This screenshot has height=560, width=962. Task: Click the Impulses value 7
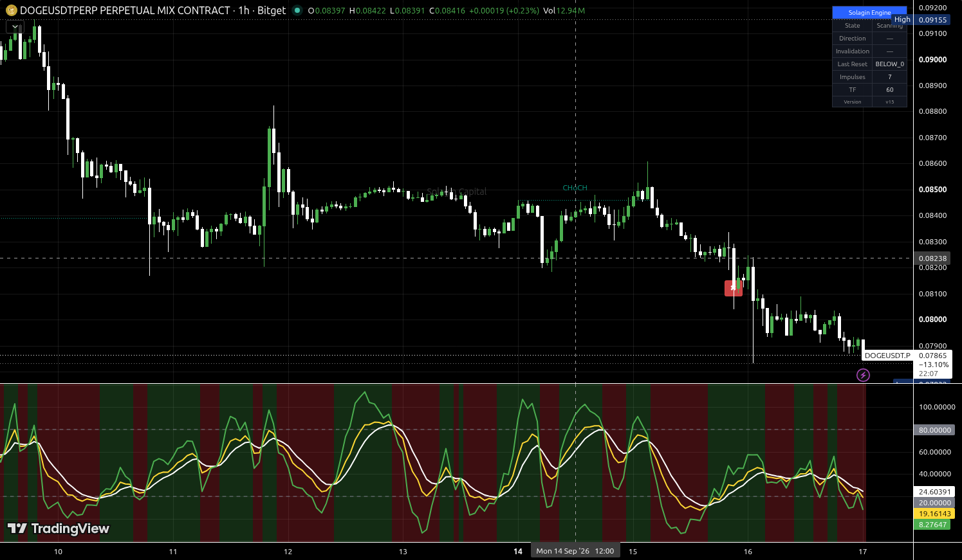890,77
